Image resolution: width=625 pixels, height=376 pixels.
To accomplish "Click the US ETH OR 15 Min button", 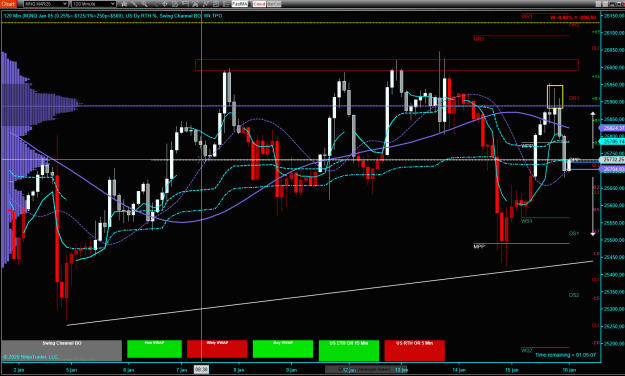I will [349, 350].
